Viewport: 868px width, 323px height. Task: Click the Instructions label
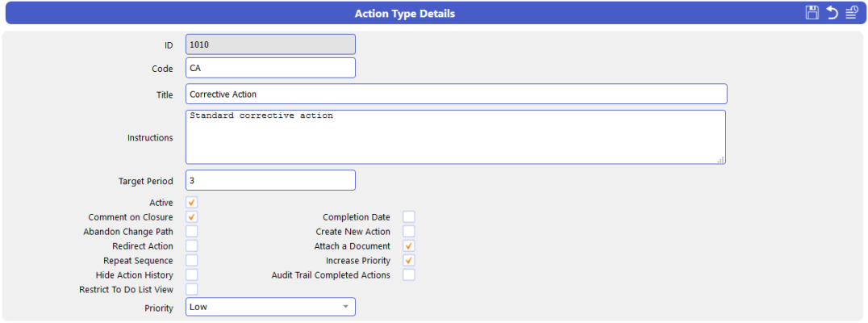point(150,137)
